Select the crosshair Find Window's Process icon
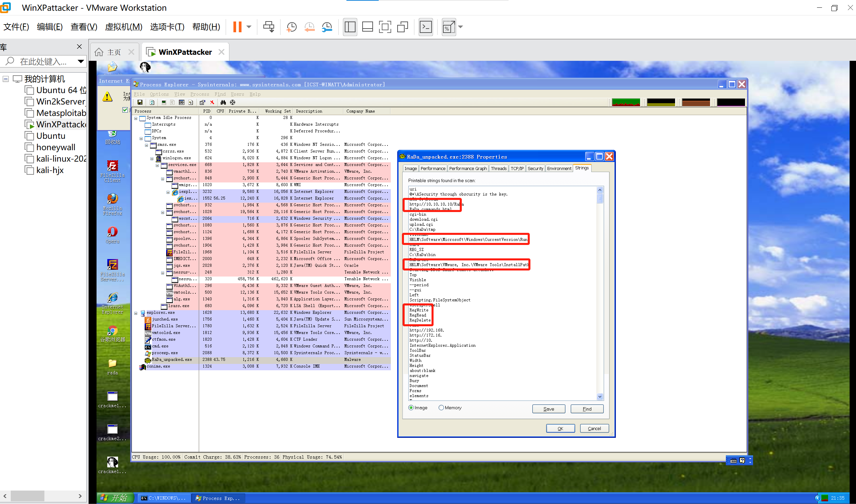This screenshot has height=504, width=856. point(232,102)
